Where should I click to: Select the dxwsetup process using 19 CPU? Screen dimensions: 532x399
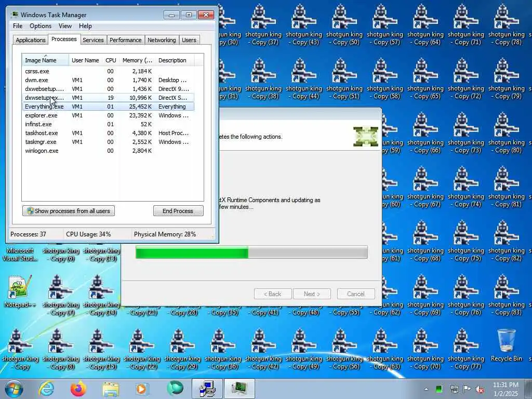tap(108, 98)
